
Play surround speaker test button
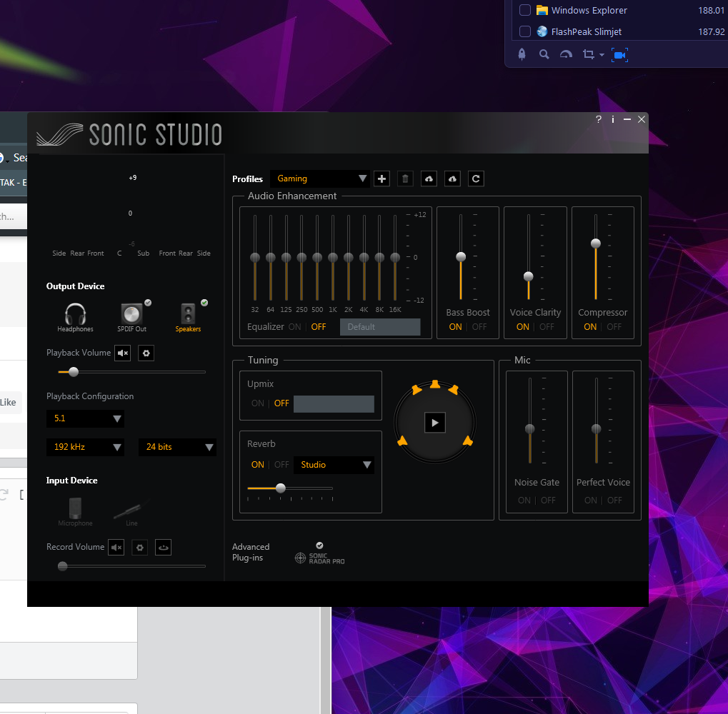[435, 423]
